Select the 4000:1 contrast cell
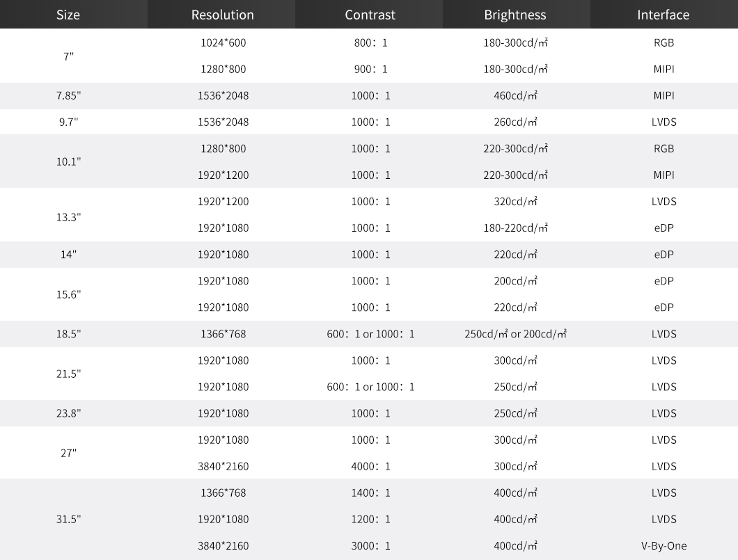Image resolution: width=738 pixels, height=560 pixels. [x=370, y=467]
